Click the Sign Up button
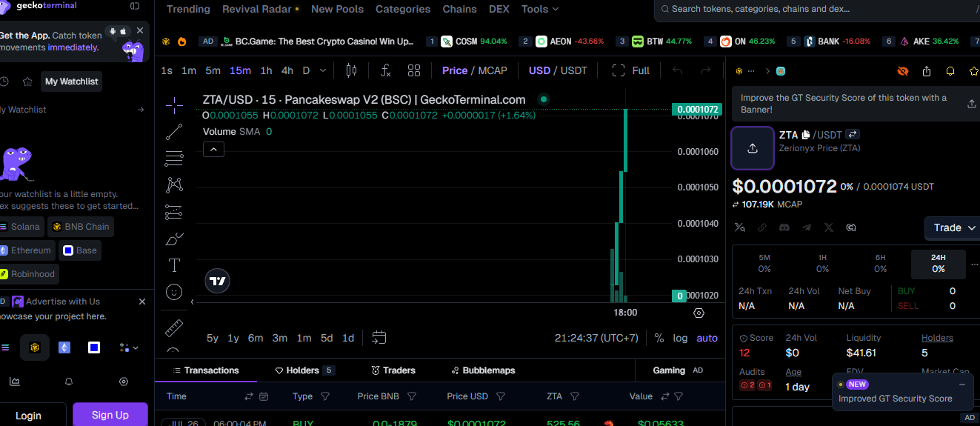This screenshot has height=426, width=980. [x=110, y=415]
